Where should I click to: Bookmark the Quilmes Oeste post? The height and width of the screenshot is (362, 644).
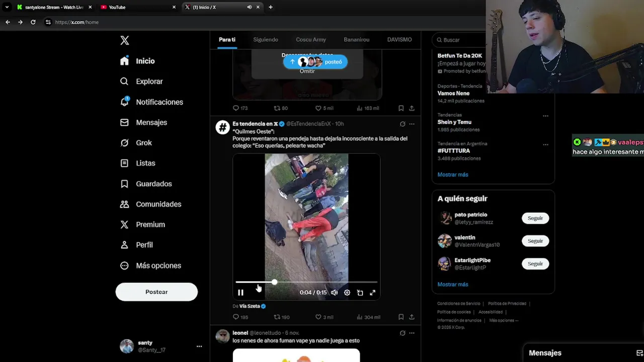(x=401, y=317)
